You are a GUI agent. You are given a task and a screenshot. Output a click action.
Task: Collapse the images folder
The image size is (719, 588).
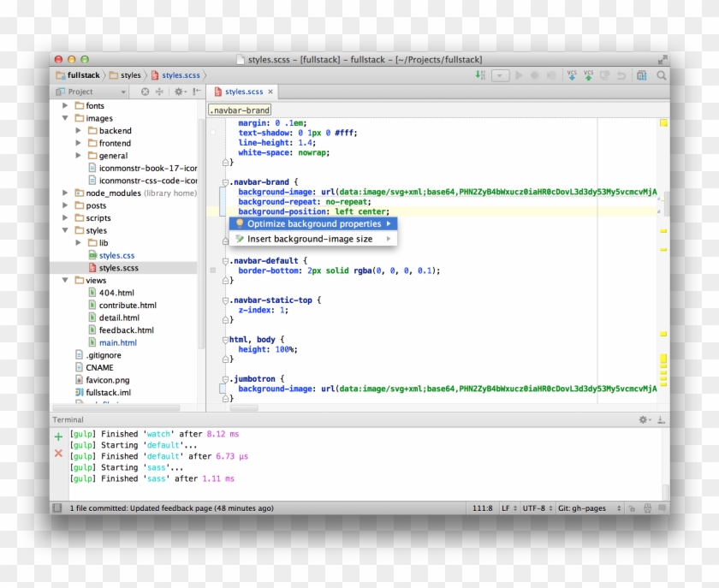(65, 118)
